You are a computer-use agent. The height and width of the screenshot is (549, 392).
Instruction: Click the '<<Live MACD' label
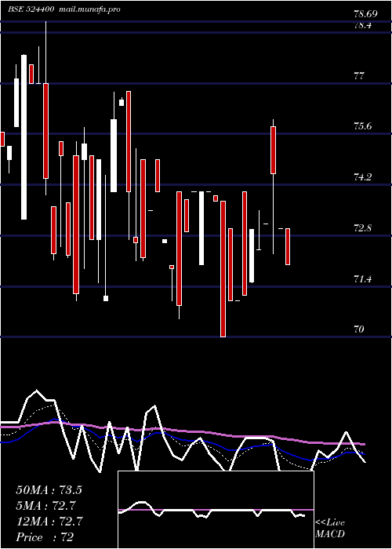click(x=330, y=528)
